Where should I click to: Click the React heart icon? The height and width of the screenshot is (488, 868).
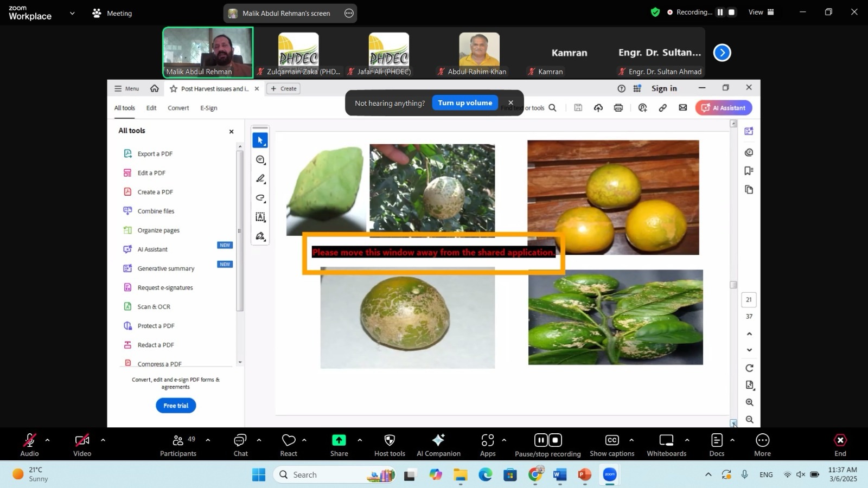point(289,440)
